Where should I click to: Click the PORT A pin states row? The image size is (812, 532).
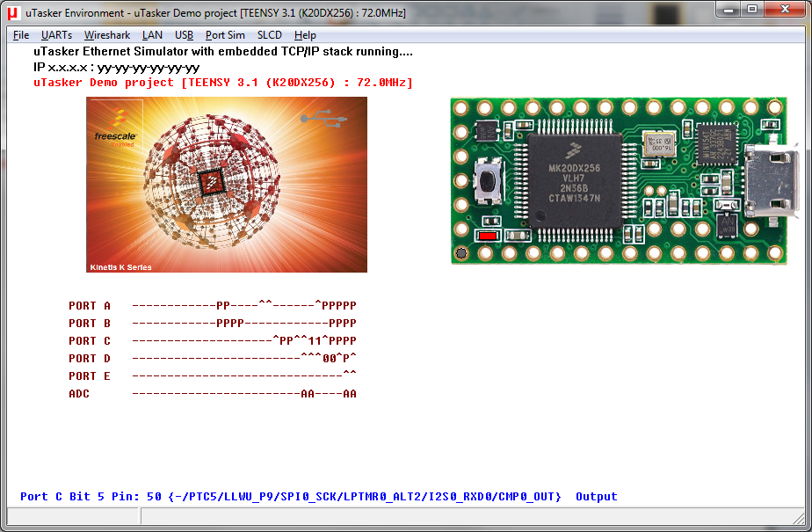click(244, 306)
